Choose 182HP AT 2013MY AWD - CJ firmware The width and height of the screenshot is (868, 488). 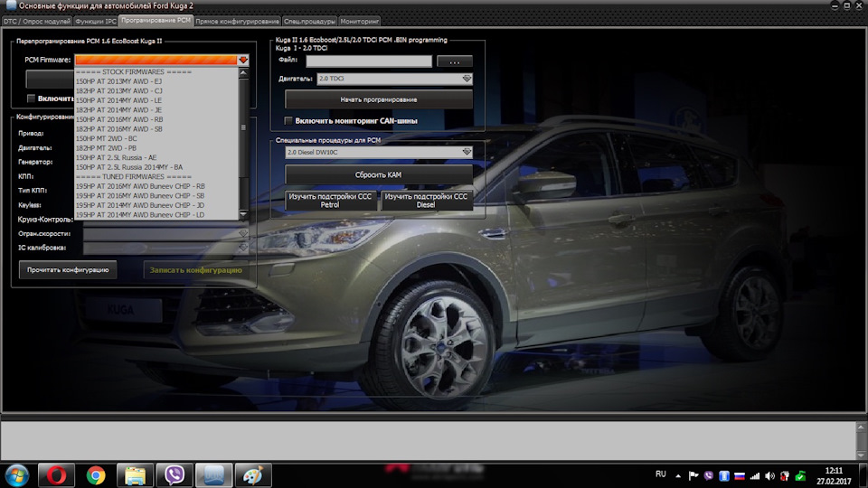156,90
